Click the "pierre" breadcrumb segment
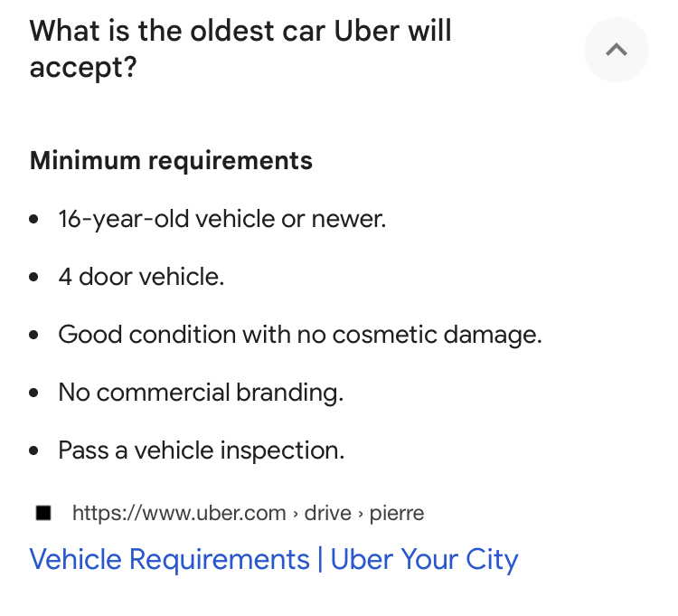The image size is (678, 616). [x=397, y=514]
